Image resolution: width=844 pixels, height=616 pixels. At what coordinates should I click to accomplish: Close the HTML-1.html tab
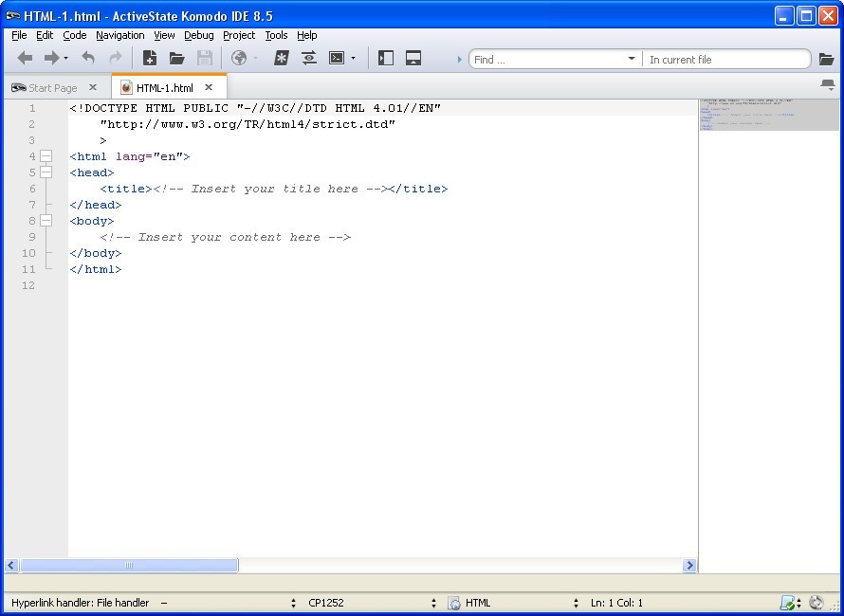209,87
